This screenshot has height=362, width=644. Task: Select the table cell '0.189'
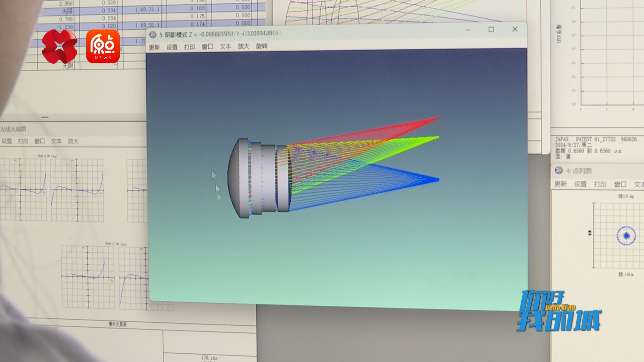pyautogui.click(x=198, y=8)
